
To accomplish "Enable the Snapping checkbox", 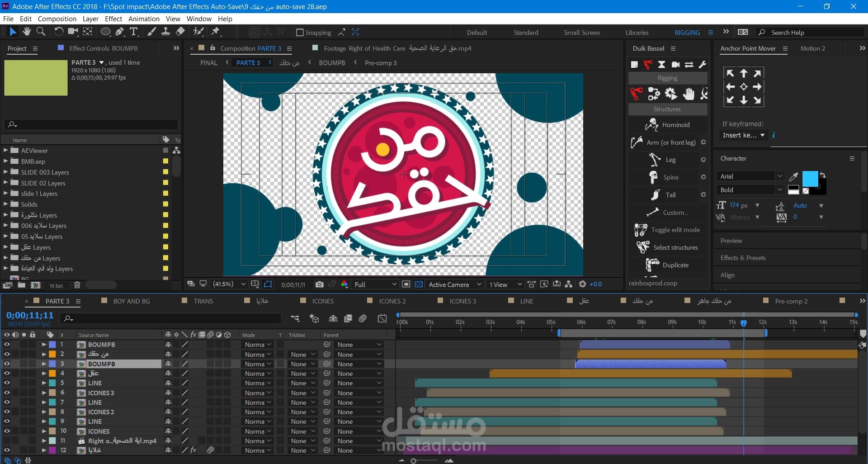I will (x=300, y=33).
